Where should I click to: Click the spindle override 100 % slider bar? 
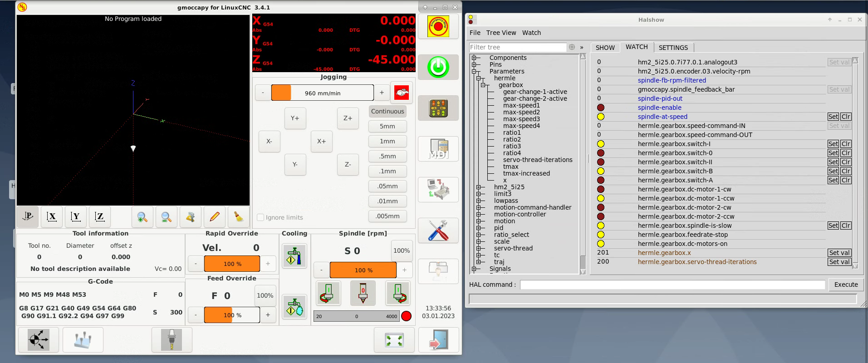[363, 270]
